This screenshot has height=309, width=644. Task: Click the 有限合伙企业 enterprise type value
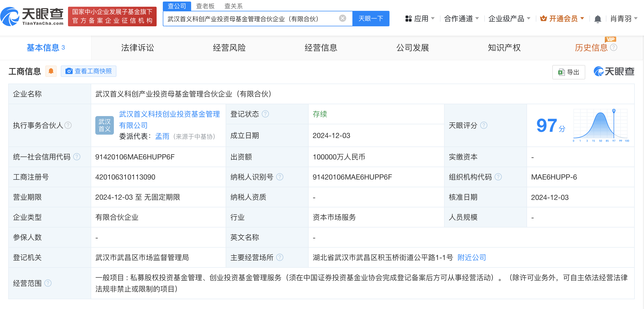pos(117,217)
